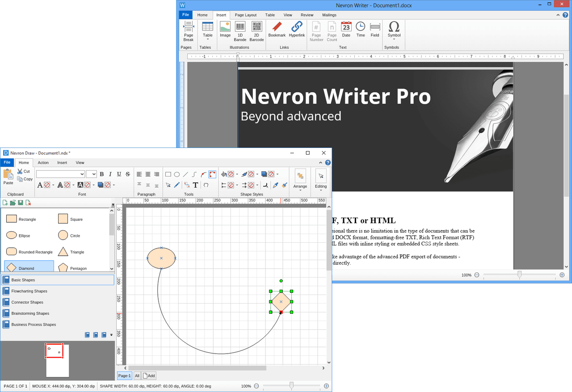
Task: Open the font size combo box in Draw
Action: (x=92, y=174)
